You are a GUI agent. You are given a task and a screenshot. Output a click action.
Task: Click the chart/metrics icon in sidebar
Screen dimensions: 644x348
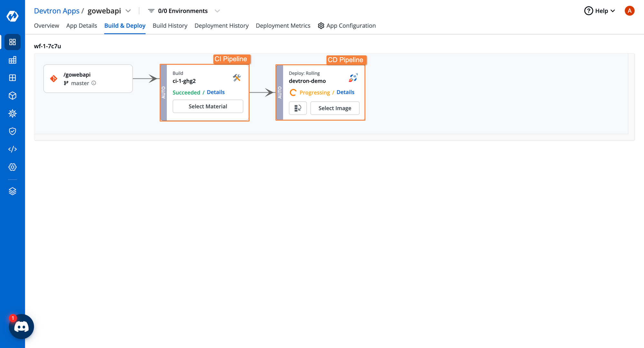(x=12, y=60)
